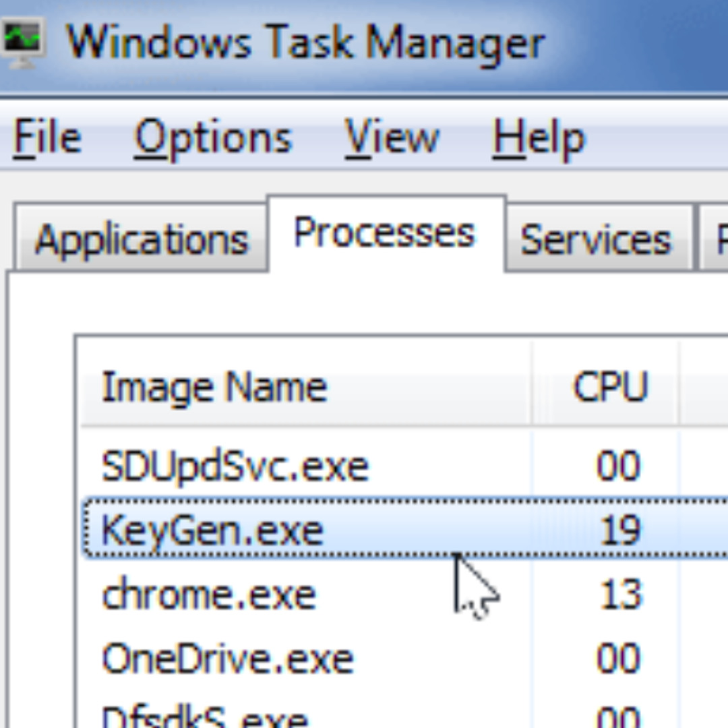Viewport: 728px width, 728px height.
Task: Highlight the chrome.exe process
Action: (209, 595)
